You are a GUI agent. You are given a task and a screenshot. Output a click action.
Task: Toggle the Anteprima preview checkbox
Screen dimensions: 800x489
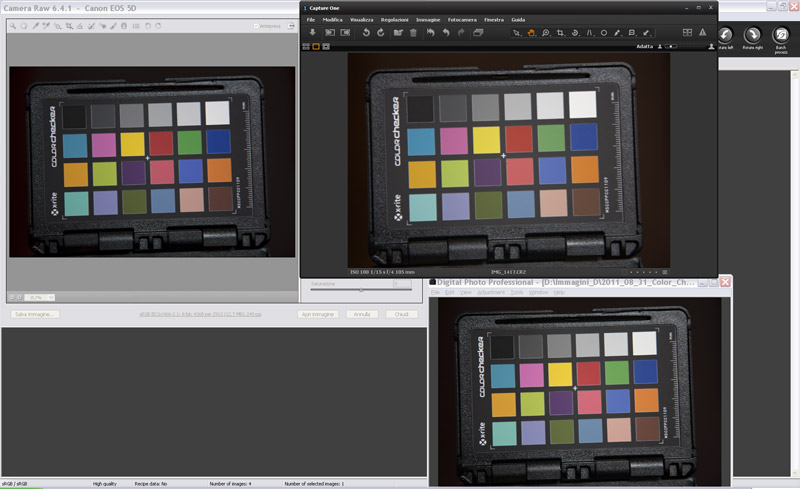(x=257, y=26)
